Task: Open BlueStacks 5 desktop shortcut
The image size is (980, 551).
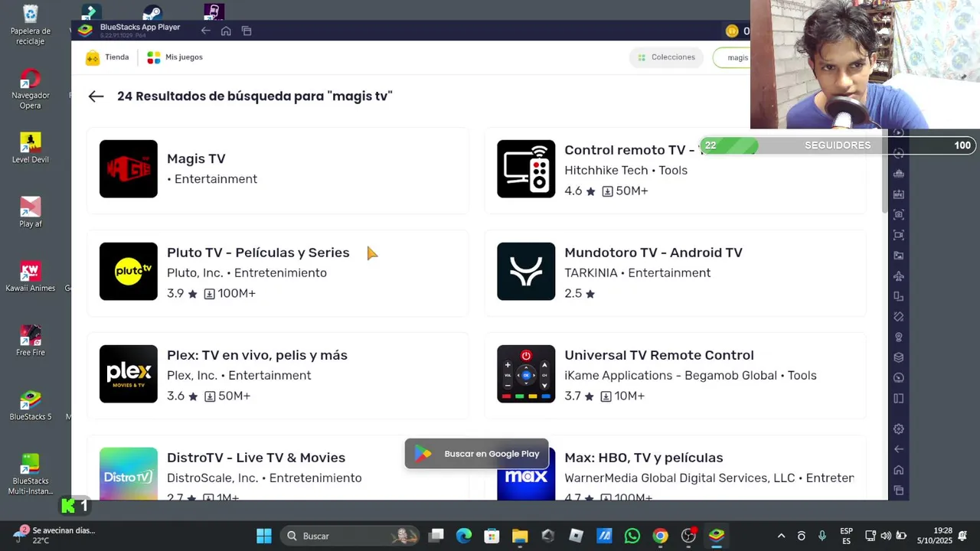Action: pyautogui.click(x=31, y=406)
